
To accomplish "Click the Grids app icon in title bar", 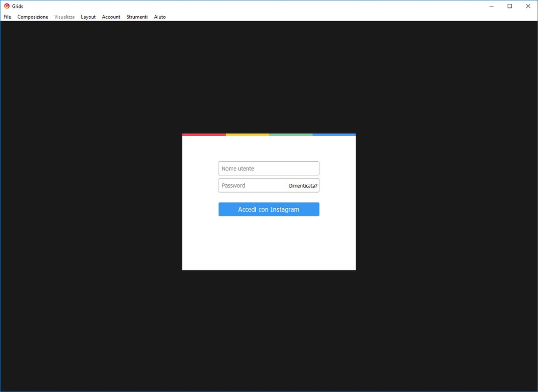I will click(6, 6).
